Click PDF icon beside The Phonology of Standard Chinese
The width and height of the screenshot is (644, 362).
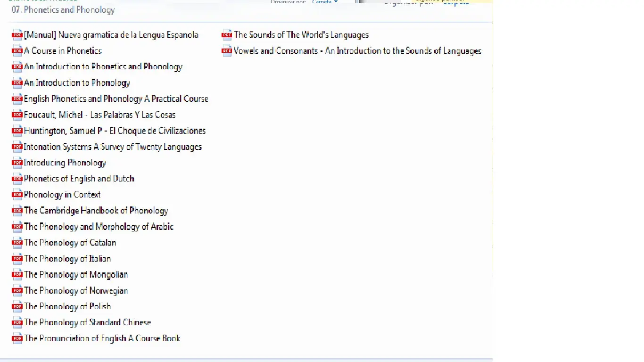tap(17, 322)
